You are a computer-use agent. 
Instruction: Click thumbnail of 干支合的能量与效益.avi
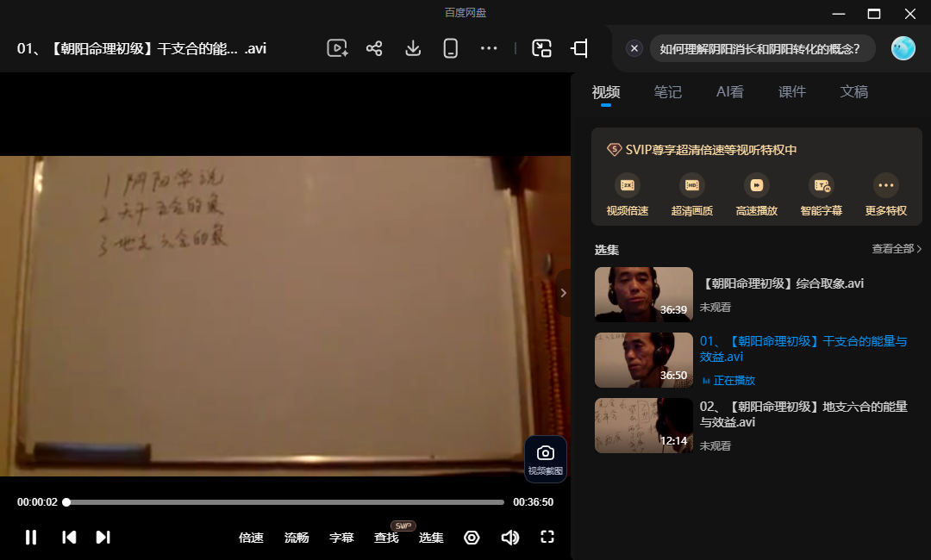coord(644,360)
